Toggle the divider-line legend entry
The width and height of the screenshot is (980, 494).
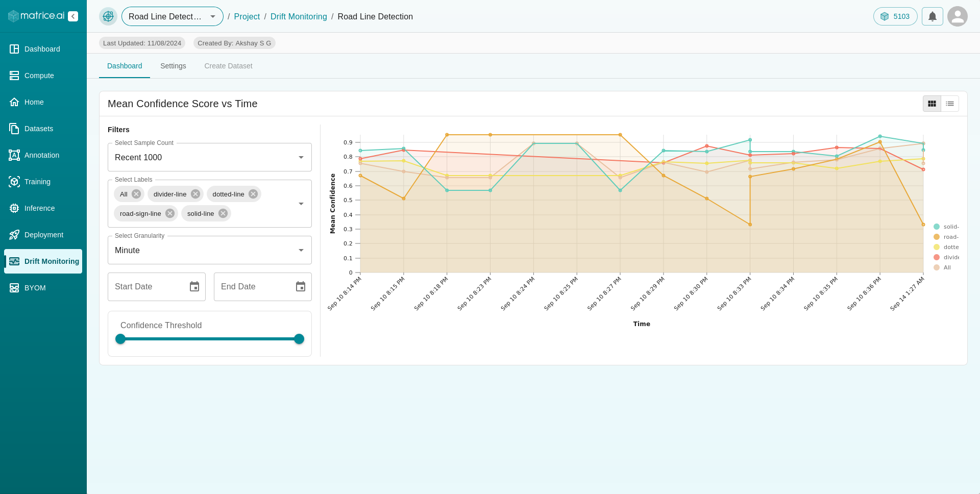[946, 257]
